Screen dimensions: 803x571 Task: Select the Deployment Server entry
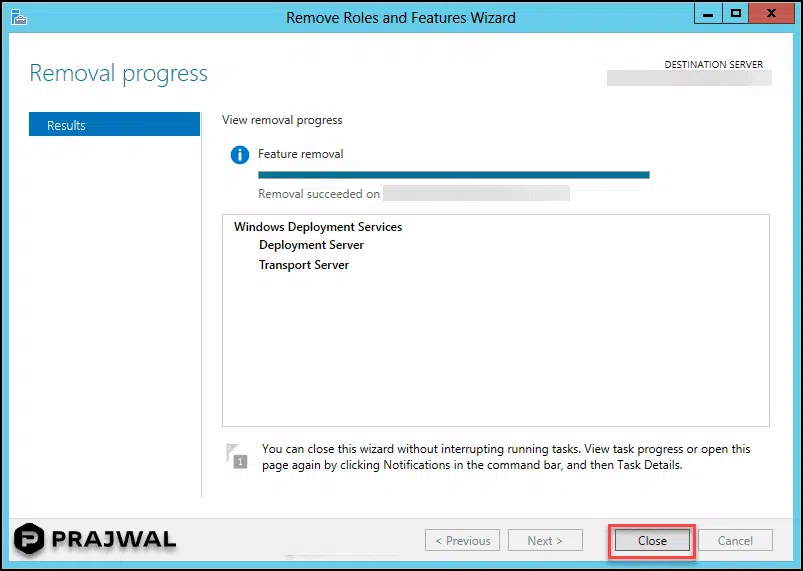(311, 245)
